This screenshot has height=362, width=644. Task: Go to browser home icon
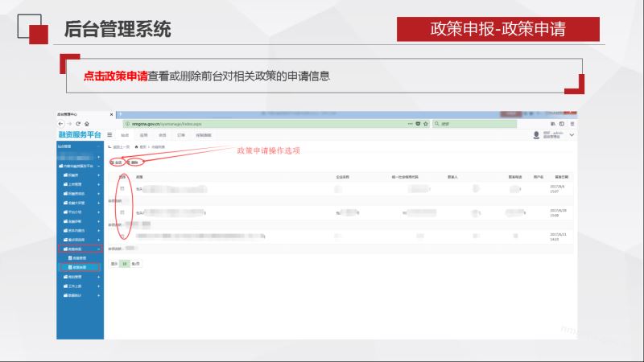88,124
